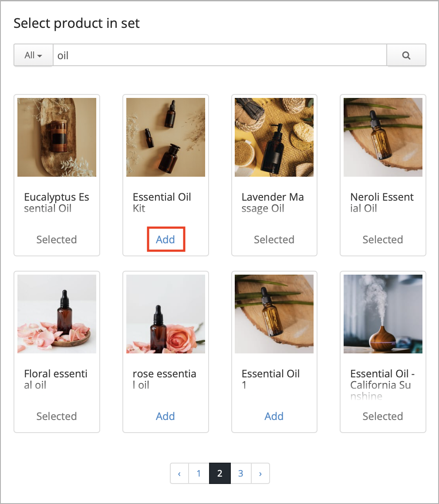439x504 pixels.
Task: Select current page 2 in pagination
Action: (219, 473)
